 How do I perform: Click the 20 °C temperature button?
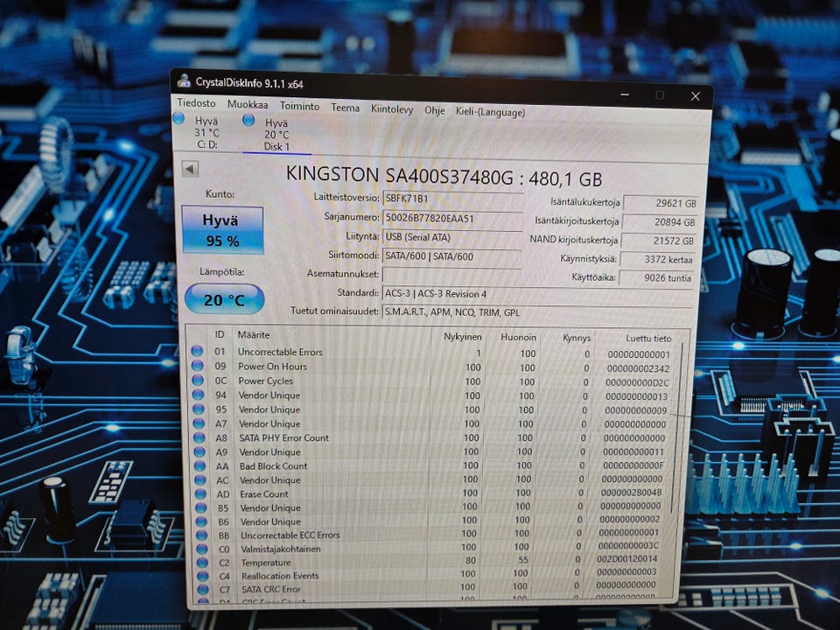click(x=225, y=299)
